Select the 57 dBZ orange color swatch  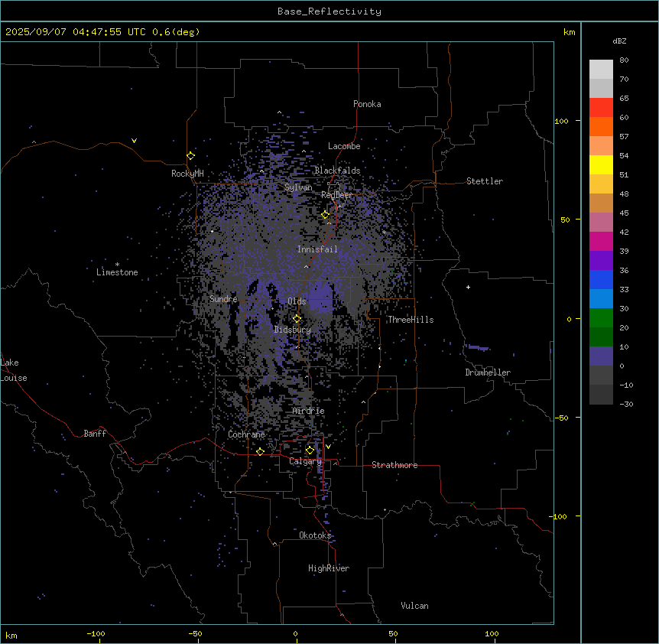click(601, 126)
